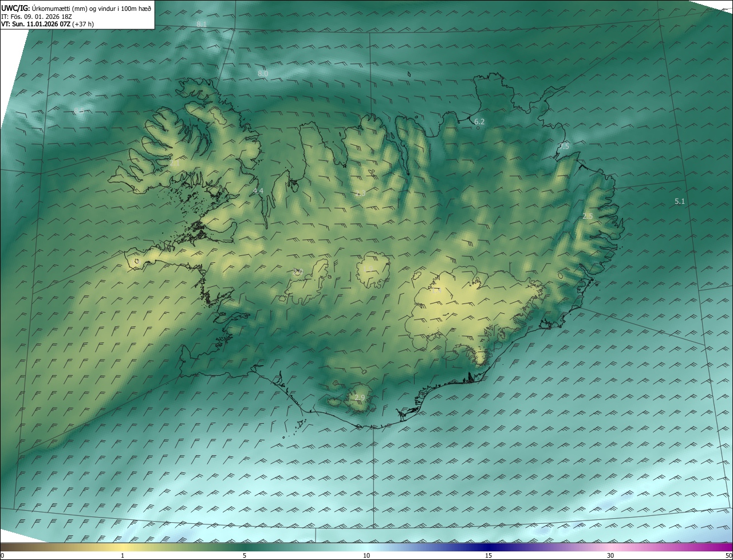Pick the pink band above the 30 tick
Screen dimensions: 733x560
coord(610,547)
